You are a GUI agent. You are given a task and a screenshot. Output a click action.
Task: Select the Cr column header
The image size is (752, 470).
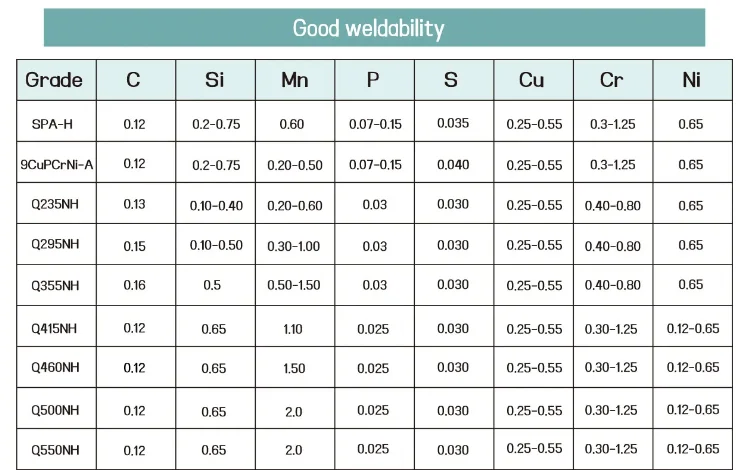611,80
